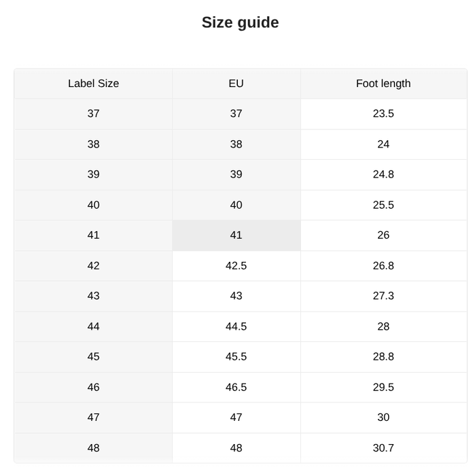Click foot length 27.3 cell
The width and height of the screenshot is (475, 476).
pyautogui.click(x=383, y=296)
